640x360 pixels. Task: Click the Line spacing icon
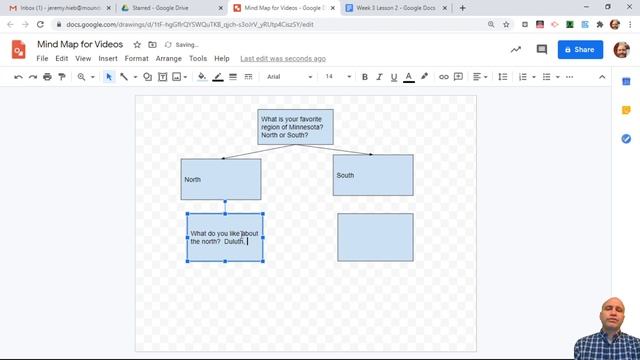(x=503, y=77)
